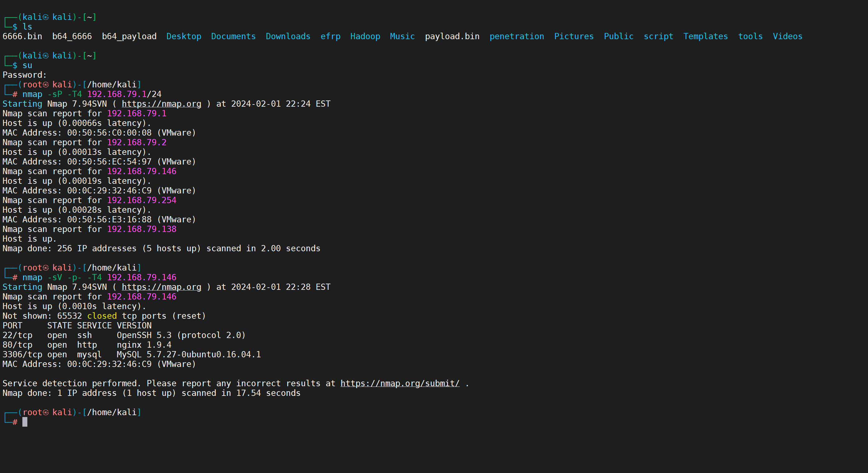The height and width of the screenshot is (473, 868).
Task: Click the Password: prompt line
Action: 25,75
